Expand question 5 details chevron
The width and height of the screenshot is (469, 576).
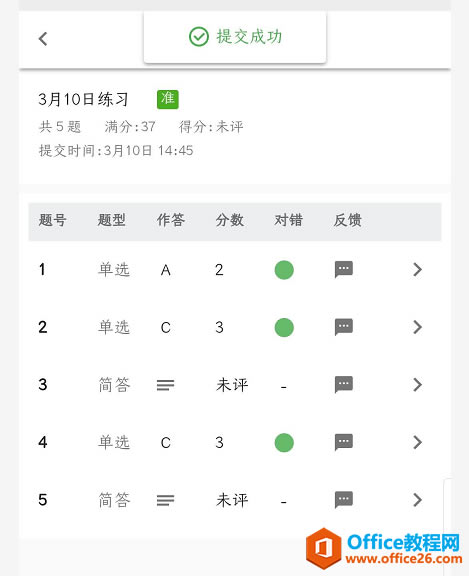418,500
